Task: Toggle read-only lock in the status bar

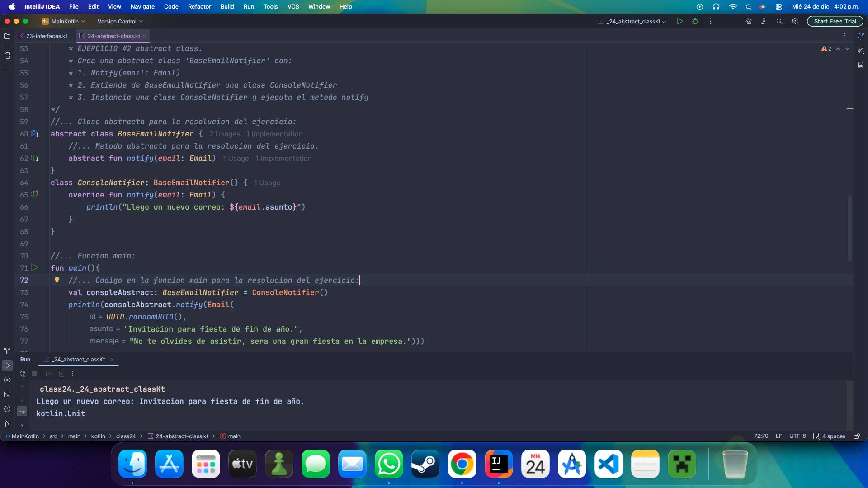Action: point(856,436)
